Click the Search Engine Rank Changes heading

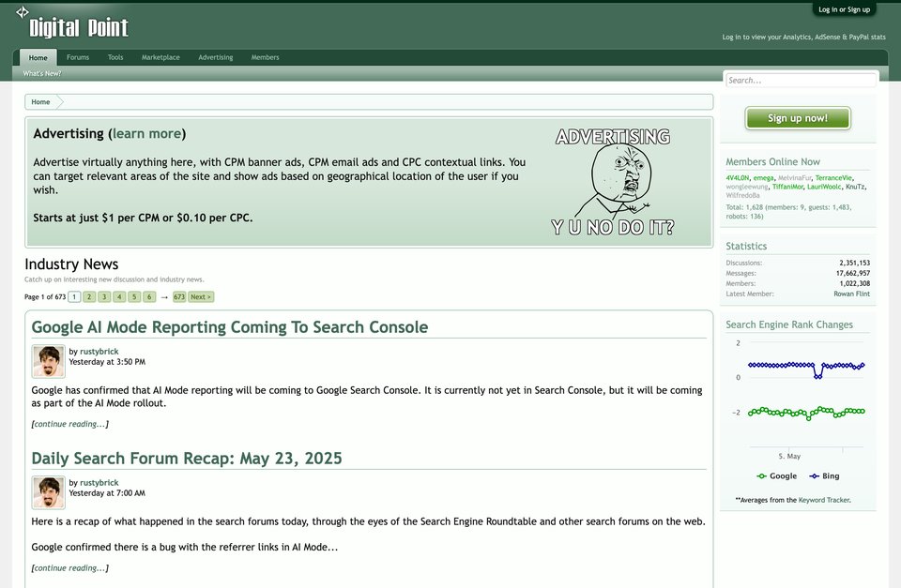pyautogui.click(x=789, y=325)
